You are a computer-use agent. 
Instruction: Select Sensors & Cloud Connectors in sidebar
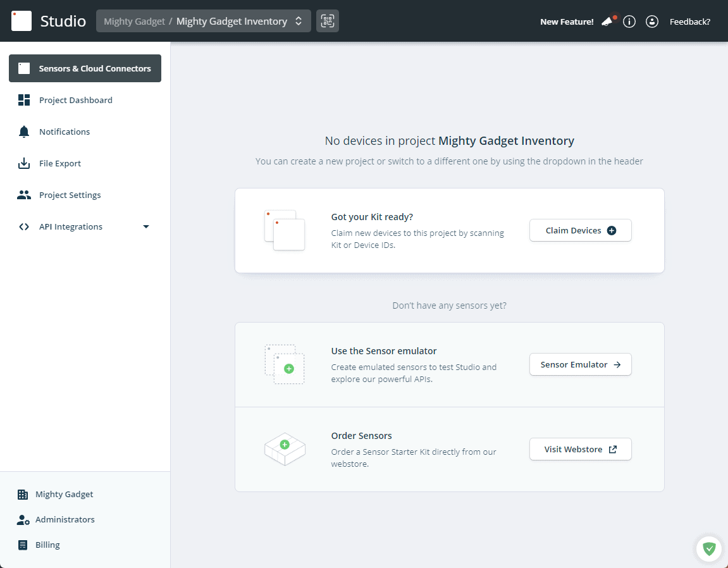(x=85, y=68)
